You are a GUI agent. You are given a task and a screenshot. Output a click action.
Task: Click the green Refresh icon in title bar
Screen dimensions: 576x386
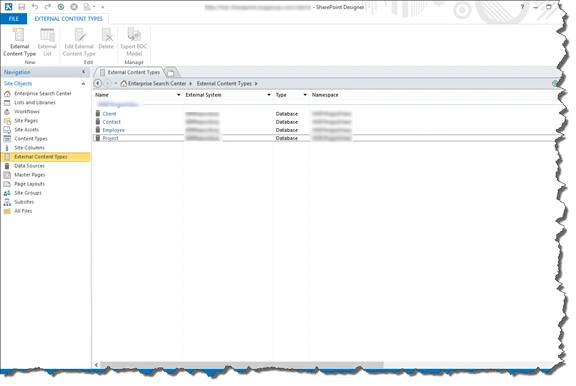[61, 7]
